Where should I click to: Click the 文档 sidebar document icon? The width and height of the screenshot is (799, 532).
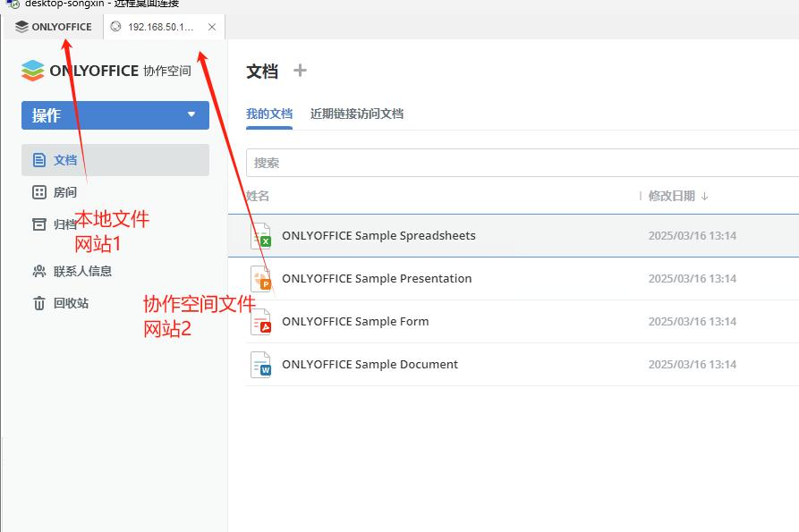(x=39, y=160)
